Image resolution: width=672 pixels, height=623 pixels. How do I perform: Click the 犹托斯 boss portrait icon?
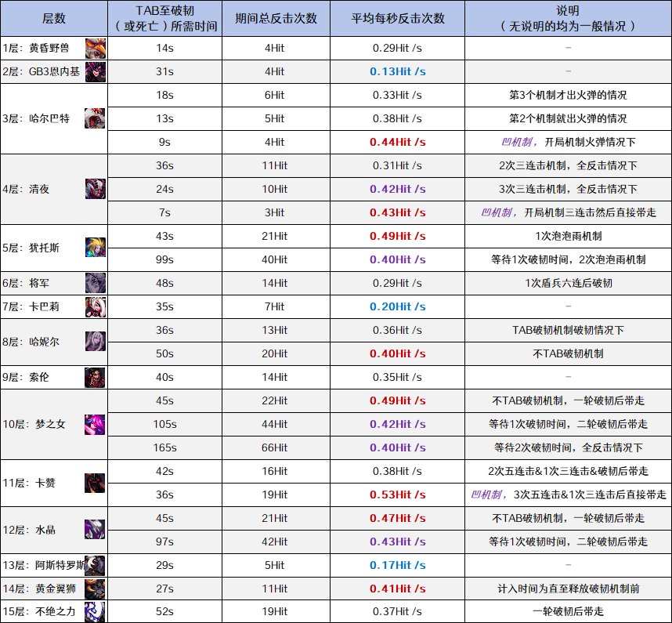(x=96, y=248)
